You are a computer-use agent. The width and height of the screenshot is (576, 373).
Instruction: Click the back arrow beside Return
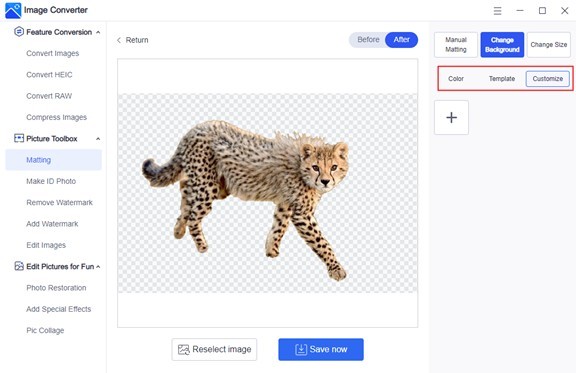pyautogui.click(x=119, y=40)
